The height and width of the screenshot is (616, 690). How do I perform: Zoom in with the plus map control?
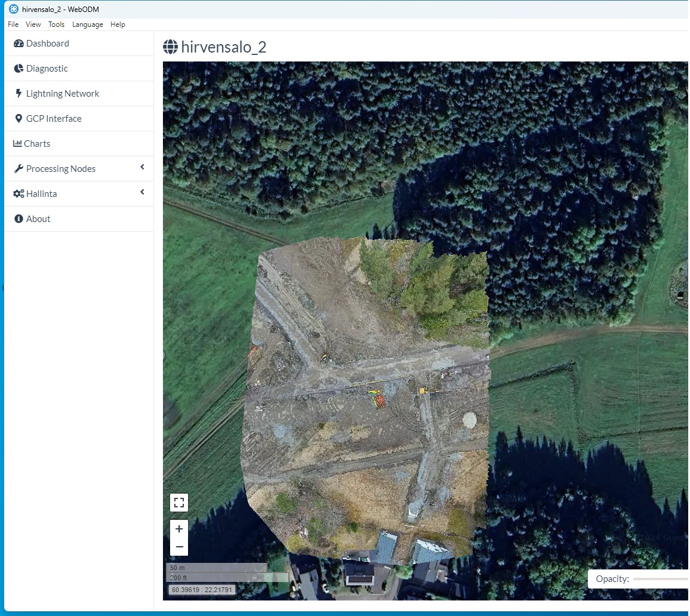178,528
